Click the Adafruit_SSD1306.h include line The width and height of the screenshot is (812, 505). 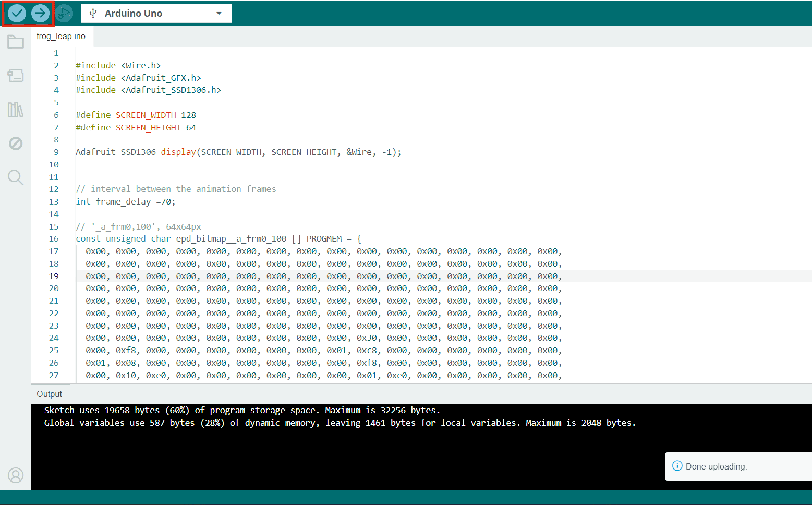click(x=148, y=90)
